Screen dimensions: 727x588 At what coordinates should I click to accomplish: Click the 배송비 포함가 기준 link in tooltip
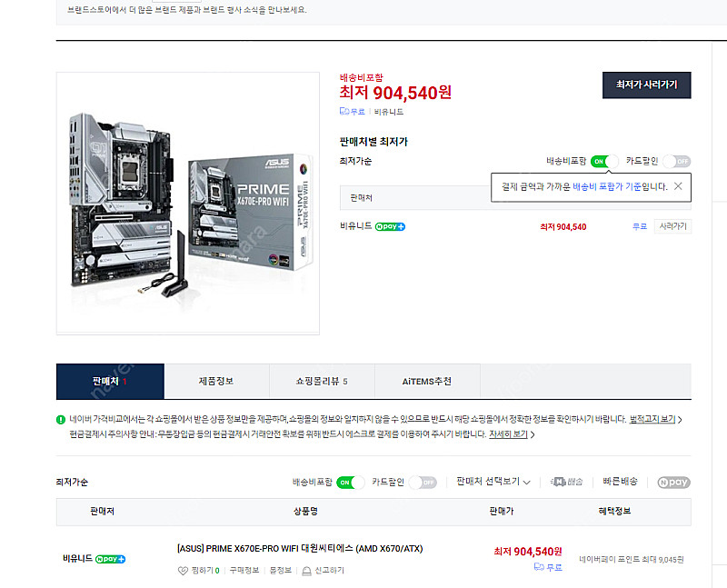tap(607, 186)
